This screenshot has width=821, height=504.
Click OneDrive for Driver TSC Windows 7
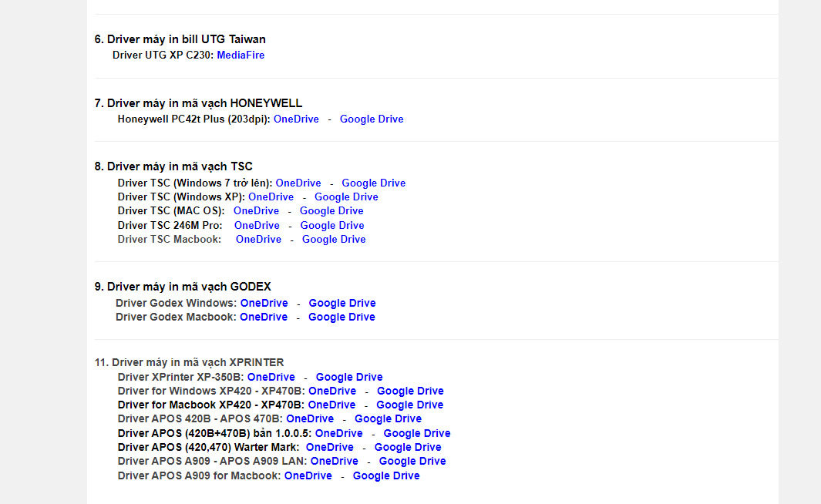click(x=298, y=183)
